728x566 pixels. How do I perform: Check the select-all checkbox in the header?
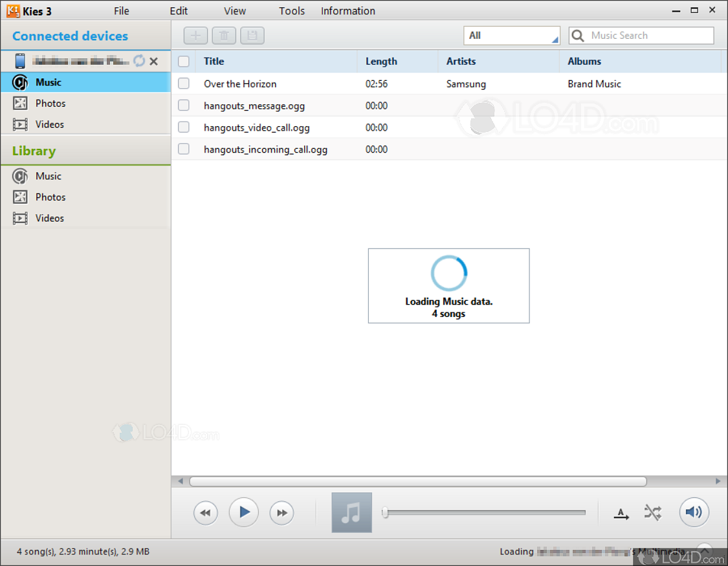184,61
